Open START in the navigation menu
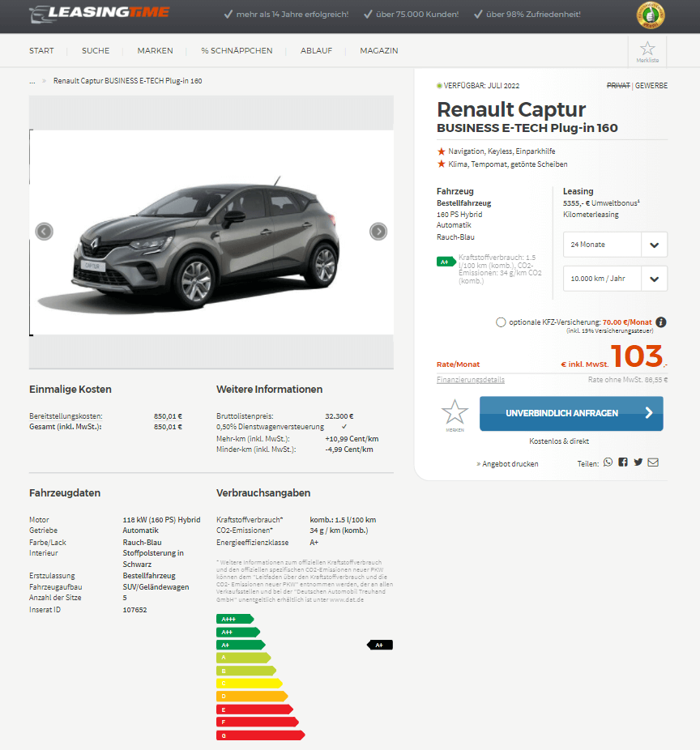The height and width of the screenshot is (750, 700). 41,51
